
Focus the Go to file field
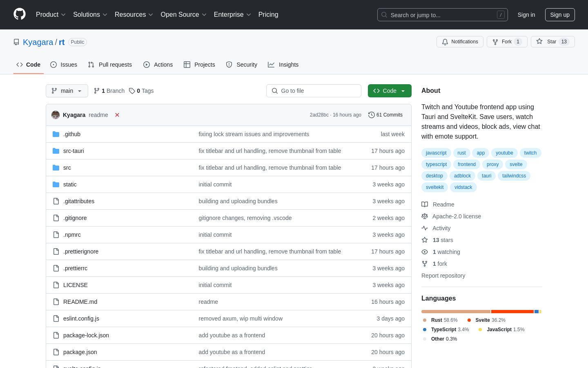tap(314, 91)
